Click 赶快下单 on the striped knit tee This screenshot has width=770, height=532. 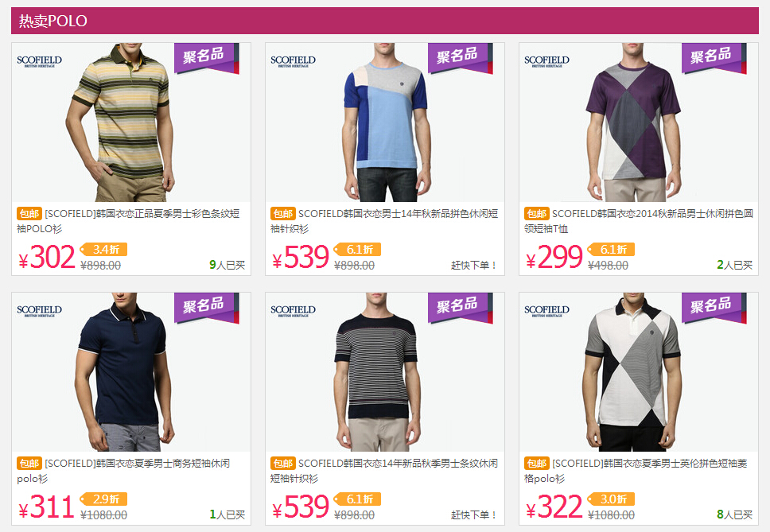tap(474, 515)
